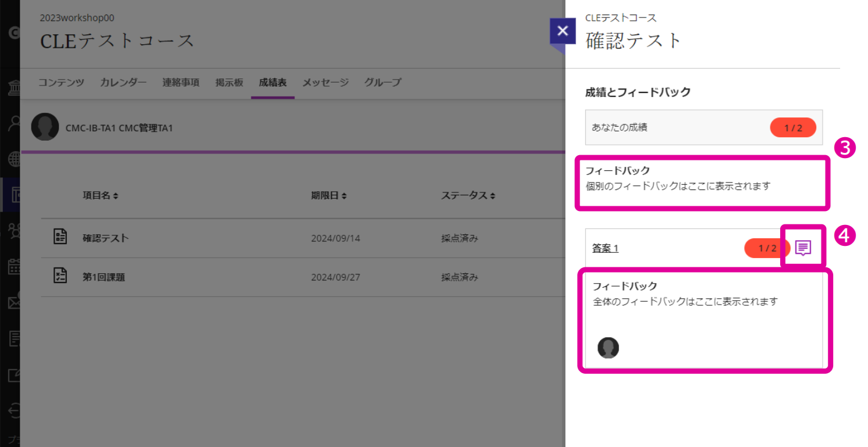Click the 1 / 2 score badge beside 答案 1
Screen dimensions: 868x447
point(767,248)
